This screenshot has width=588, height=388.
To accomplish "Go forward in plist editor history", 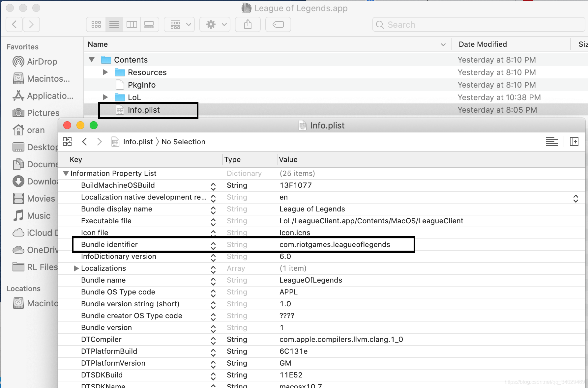I will point(100,142).
